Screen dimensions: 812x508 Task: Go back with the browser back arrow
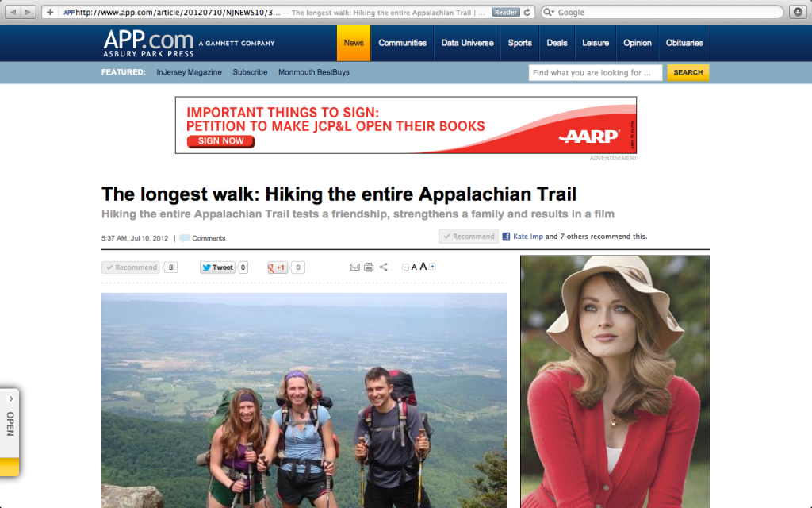point(13,12)
